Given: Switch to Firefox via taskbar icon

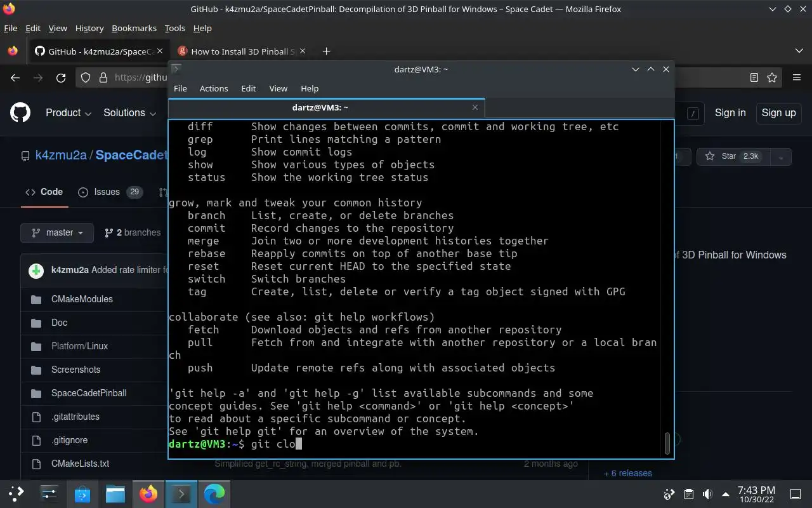Looking at the screenshot, I should tap(148, 493).
